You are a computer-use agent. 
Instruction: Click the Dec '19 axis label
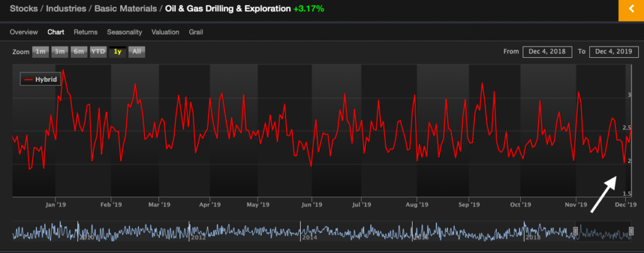coord(626,204)
